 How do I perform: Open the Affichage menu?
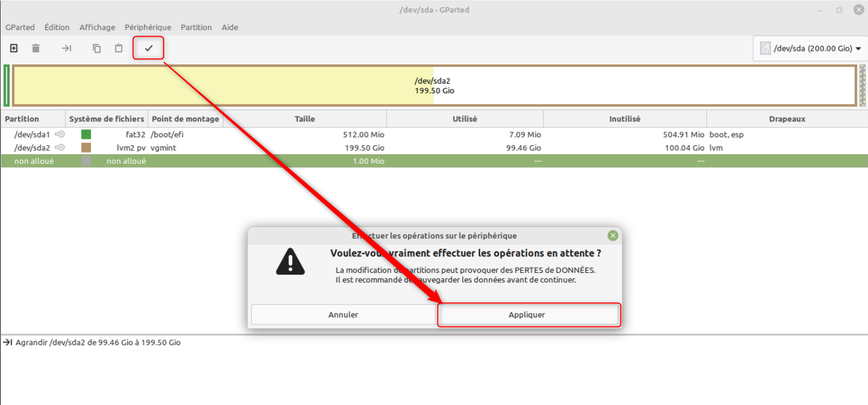coord(97,27)
